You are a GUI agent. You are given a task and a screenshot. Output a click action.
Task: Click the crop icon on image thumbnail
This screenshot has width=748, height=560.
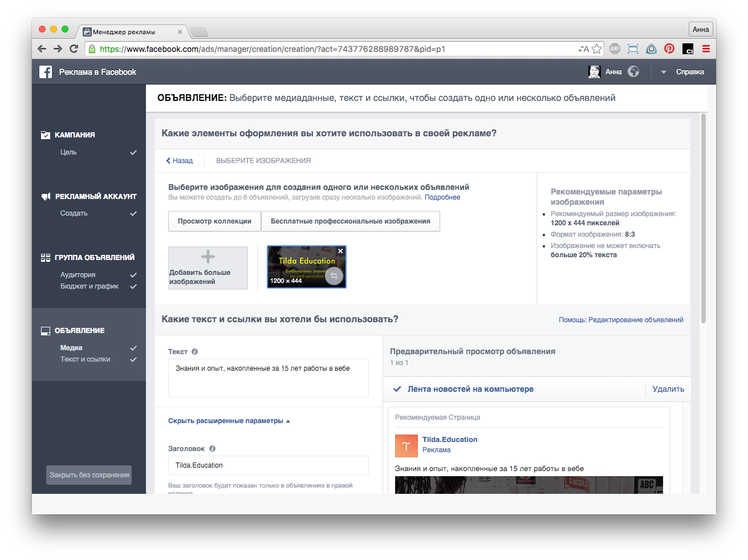pos(334,276)
